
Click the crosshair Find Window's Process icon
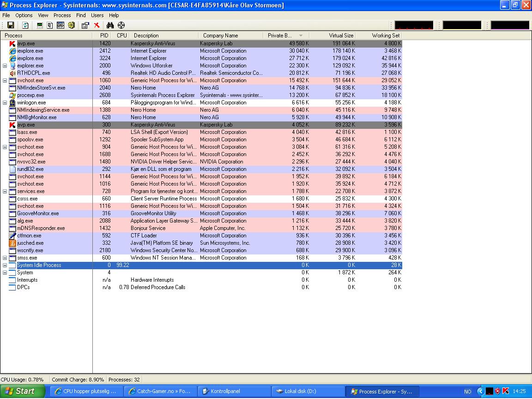(121, 25)
